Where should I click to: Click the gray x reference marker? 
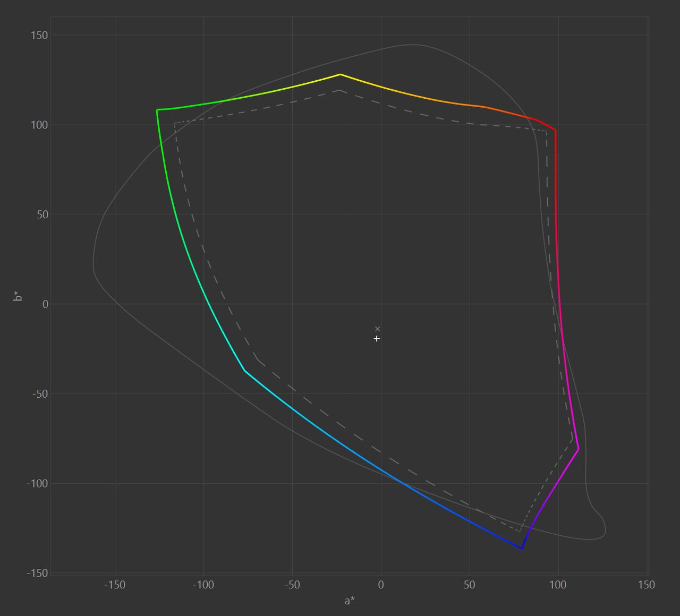pos(378,329)
